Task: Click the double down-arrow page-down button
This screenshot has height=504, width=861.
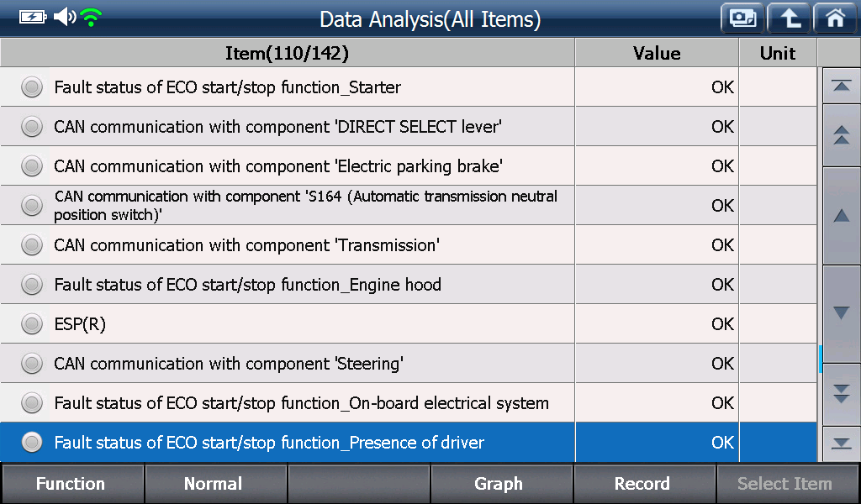Action: point(841,394)
